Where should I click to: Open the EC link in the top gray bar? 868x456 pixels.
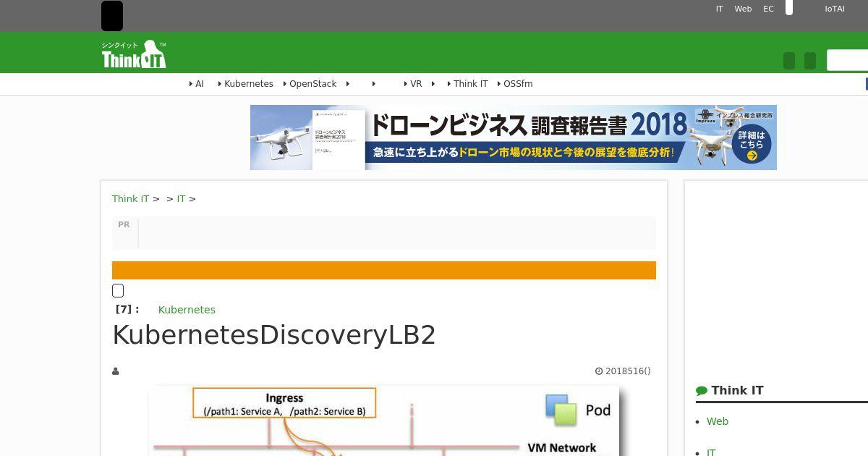pos(768,9)
